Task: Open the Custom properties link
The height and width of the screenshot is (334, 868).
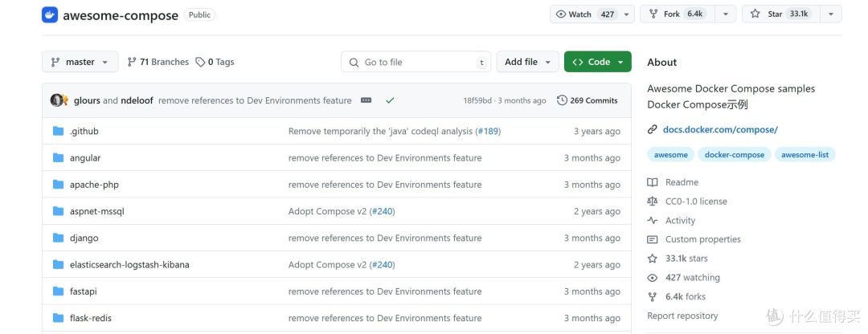Action: [702, 239]
